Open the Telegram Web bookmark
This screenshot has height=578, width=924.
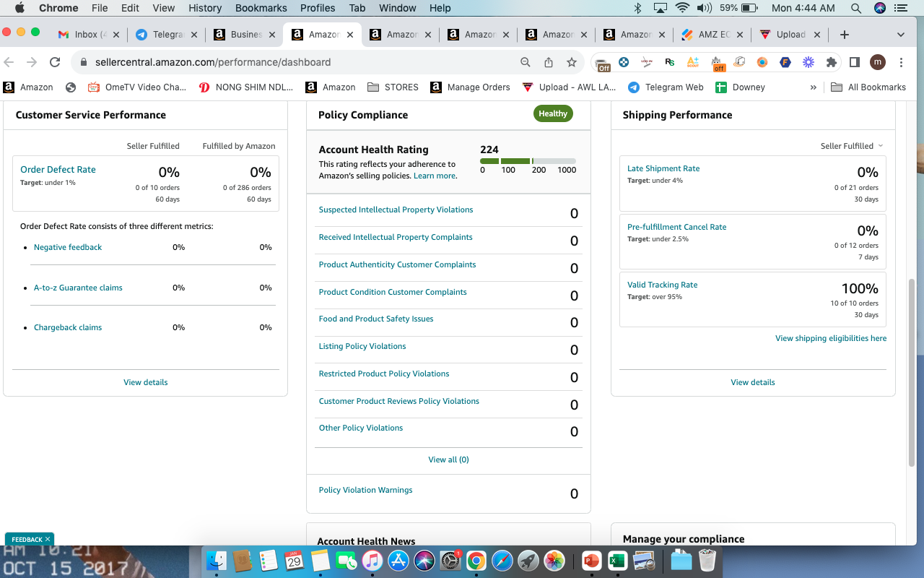666,87
